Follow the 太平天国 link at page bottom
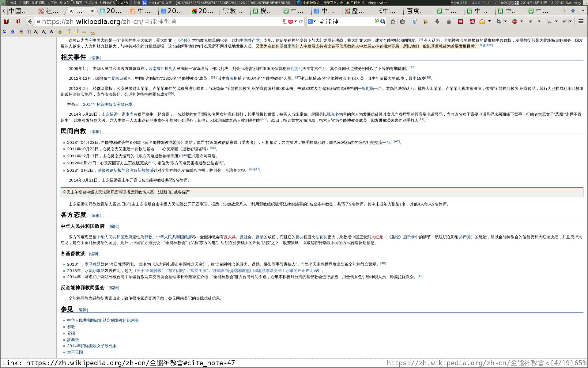Image resolution: width=588 pixels, height=368 pixels. point(75,352)
